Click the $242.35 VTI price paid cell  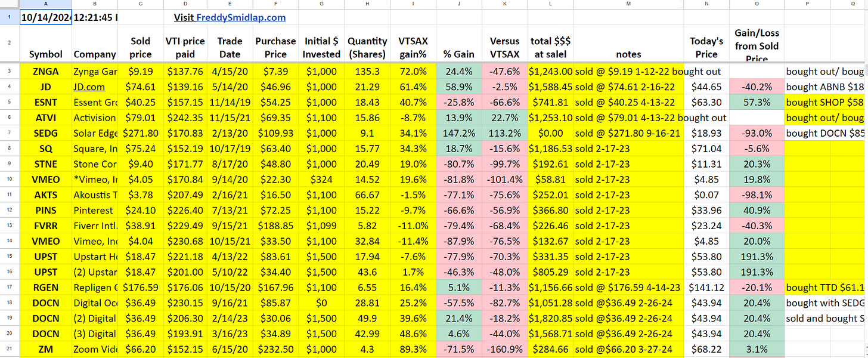(185, 118)
